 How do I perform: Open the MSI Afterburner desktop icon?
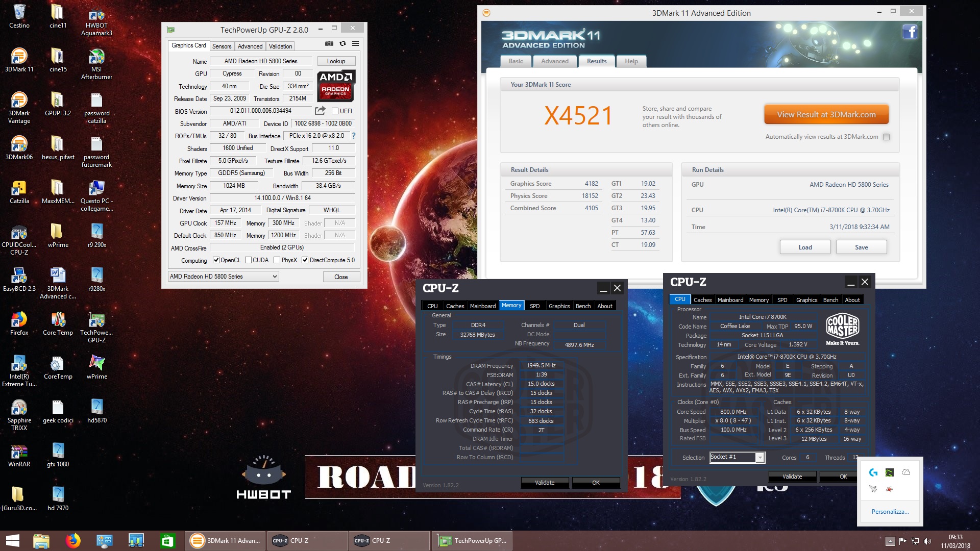coord(97,64)
